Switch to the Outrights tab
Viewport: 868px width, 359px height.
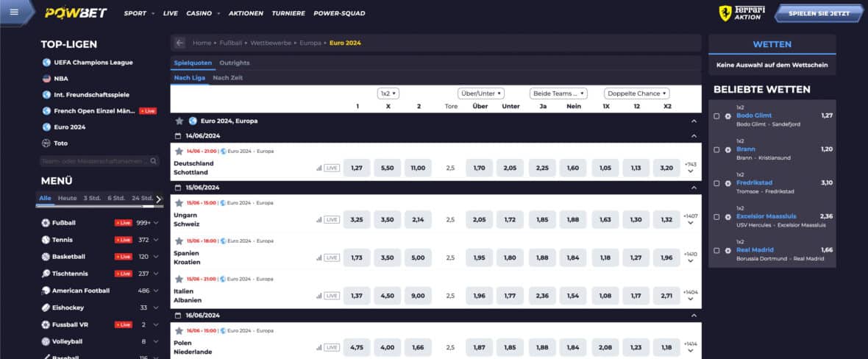click(x=234, y=63)
